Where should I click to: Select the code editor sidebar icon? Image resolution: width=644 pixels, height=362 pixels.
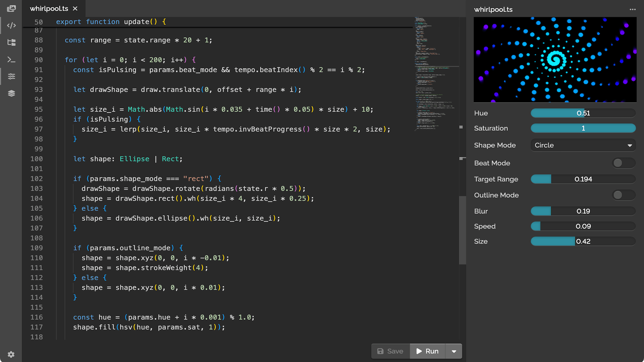tap(11, 25)
